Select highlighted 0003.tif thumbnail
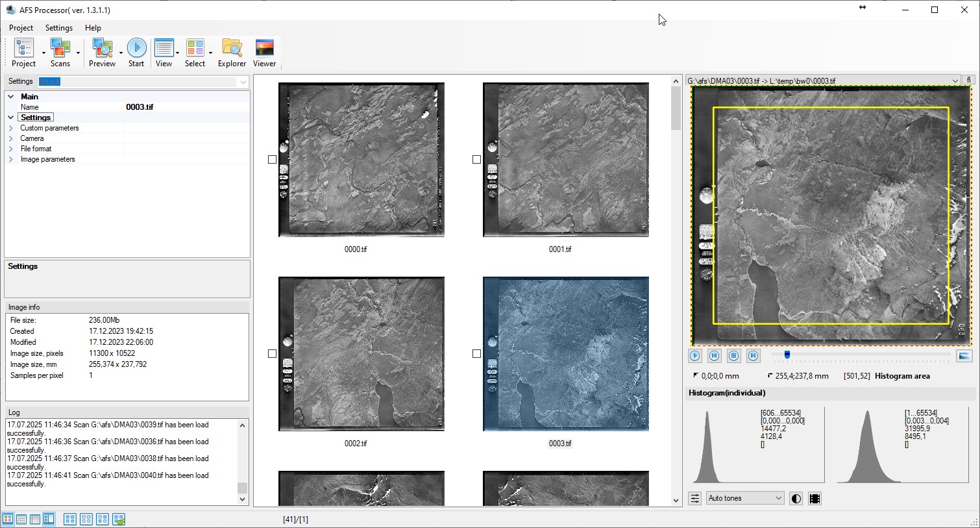The image size is (980, 528). click(x=566, y=354)
